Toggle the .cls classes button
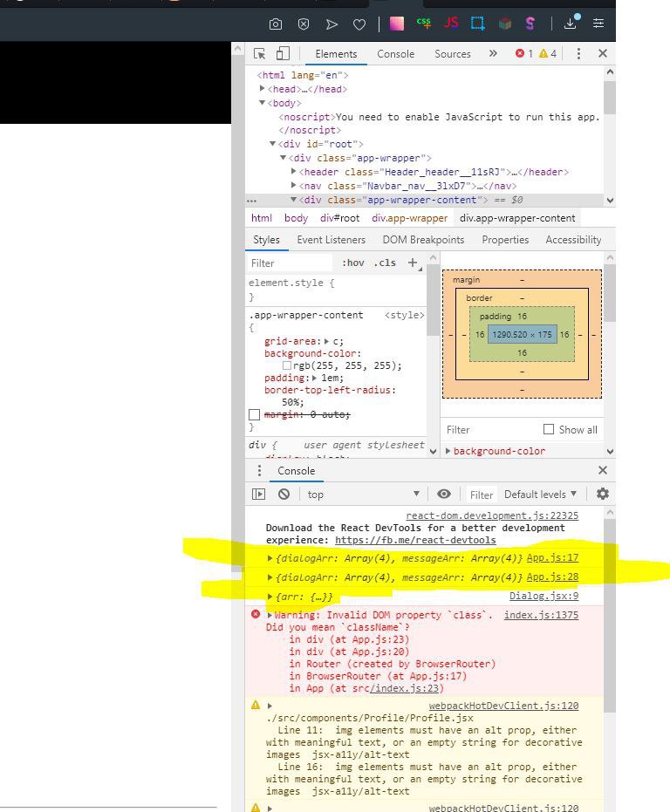Image resolution: width=670 pixels, height=812 pixels. 385,263
